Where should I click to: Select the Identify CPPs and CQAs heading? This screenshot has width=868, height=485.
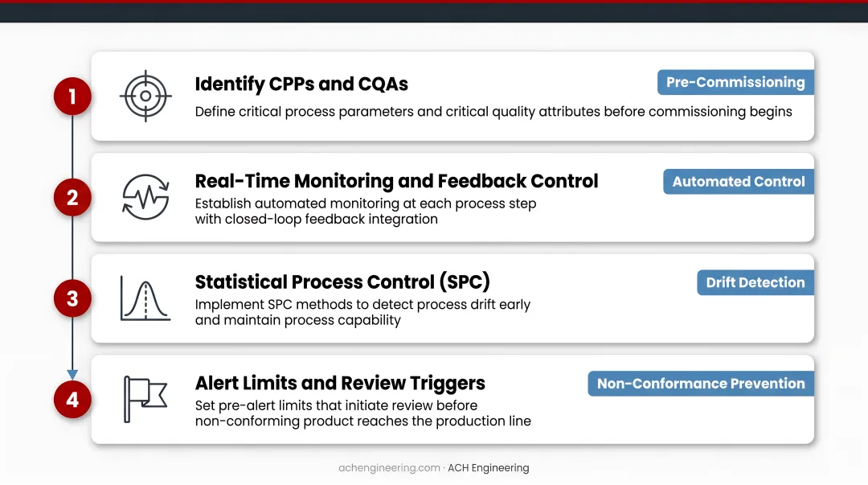[x=301, y=84]
